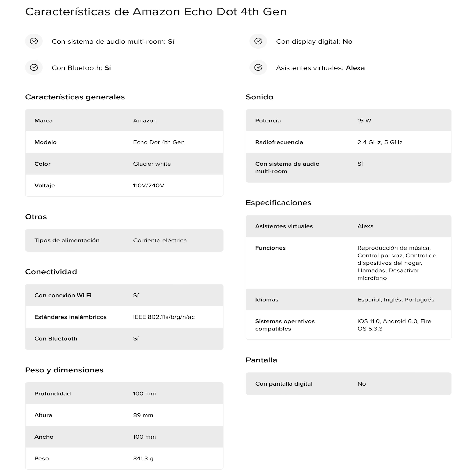This screenshot has height=476, width=476.
Task: Click the Glacier white color value
Action: [x=152, y=164]
